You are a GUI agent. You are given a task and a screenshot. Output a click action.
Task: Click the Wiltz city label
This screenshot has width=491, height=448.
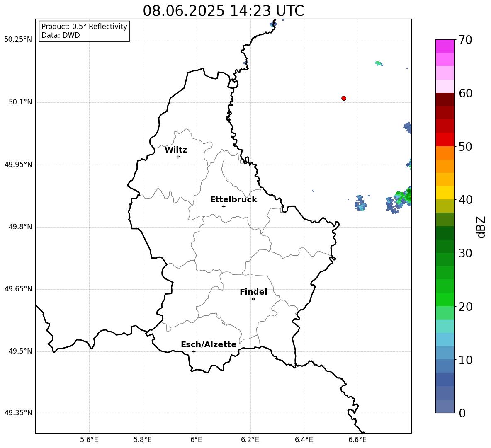(x=176, y=150)
